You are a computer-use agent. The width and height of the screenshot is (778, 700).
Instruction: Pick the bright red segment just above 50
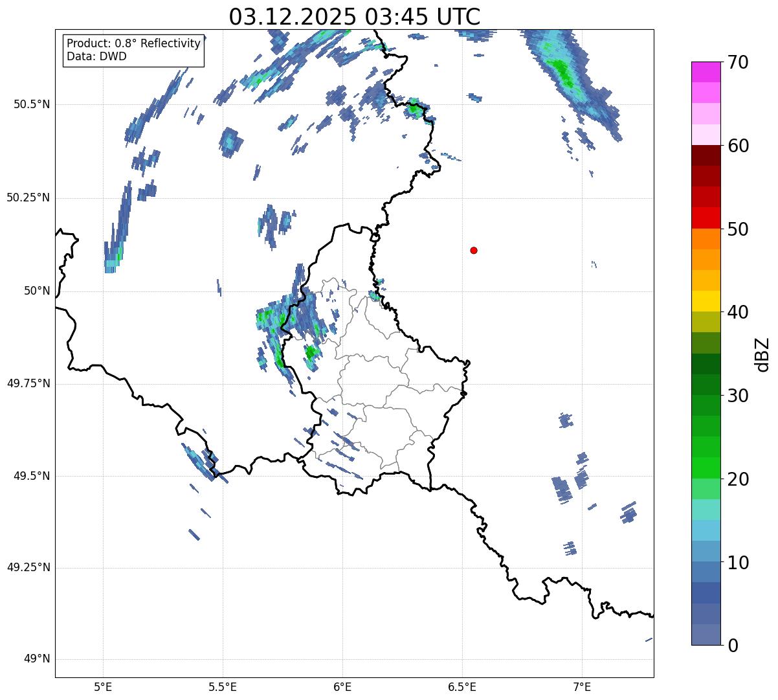pyautogui.click(x=706, y=218)
